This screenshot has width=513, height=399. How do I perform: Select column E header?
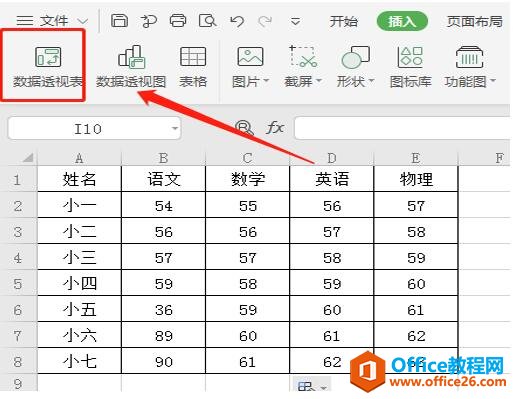416,158
